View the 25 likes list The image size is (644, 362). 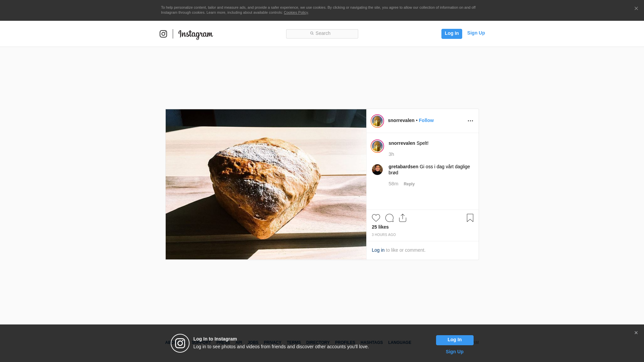tap(380, 227)
